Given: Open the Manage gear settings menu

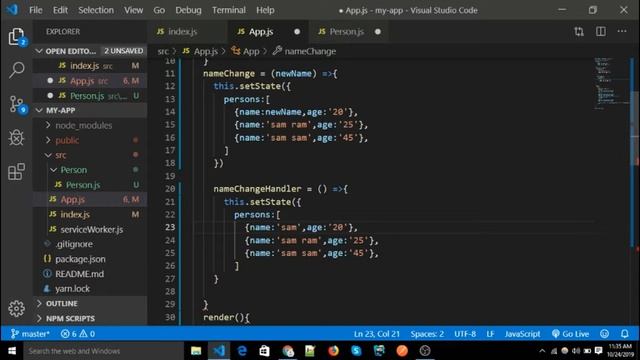Looking at the screenshot, I should tap(16, 309).
